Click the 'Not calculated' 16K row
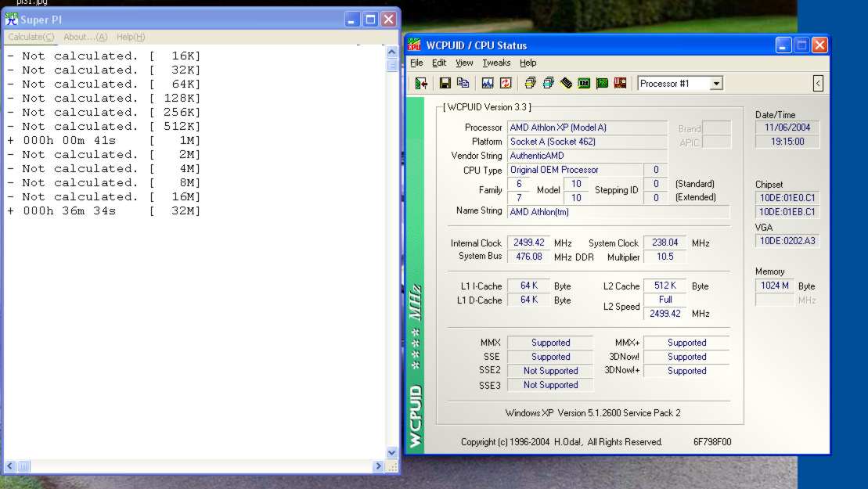 104,56
